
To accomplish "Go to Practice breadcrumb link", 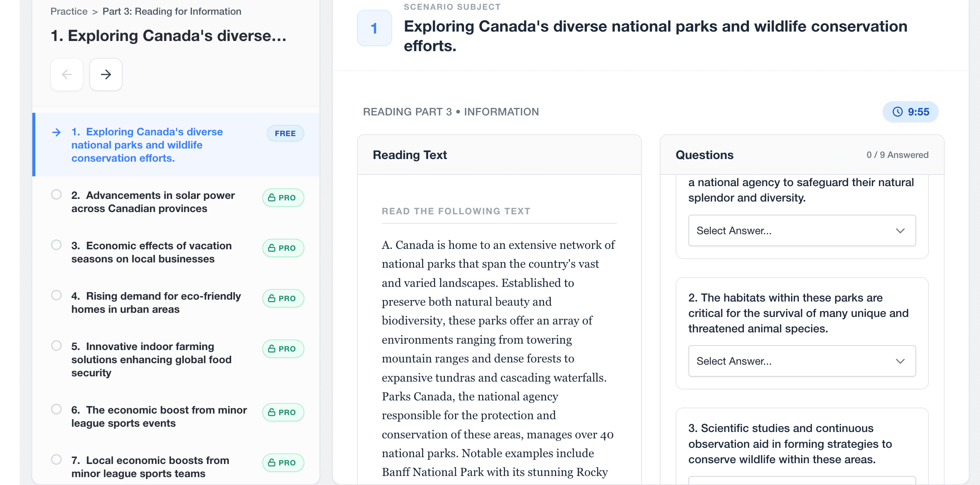I will [69, 11].
